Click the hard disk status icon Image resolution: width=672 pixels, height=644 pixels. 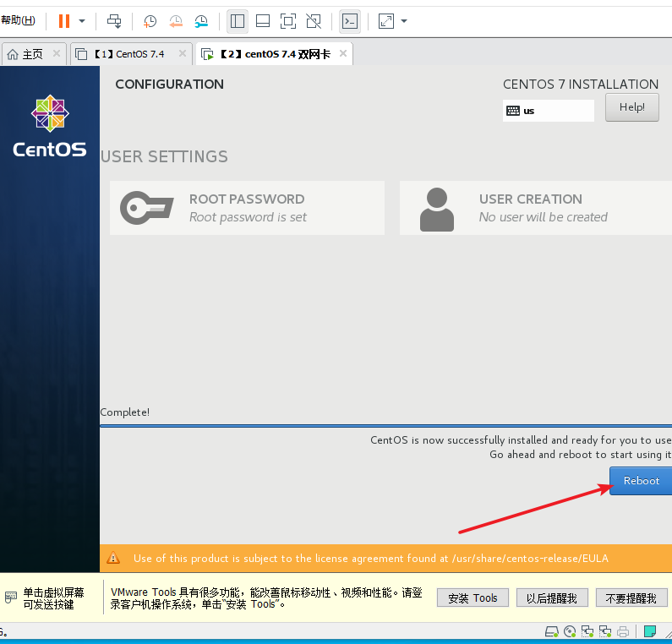(x=552, y=631)
